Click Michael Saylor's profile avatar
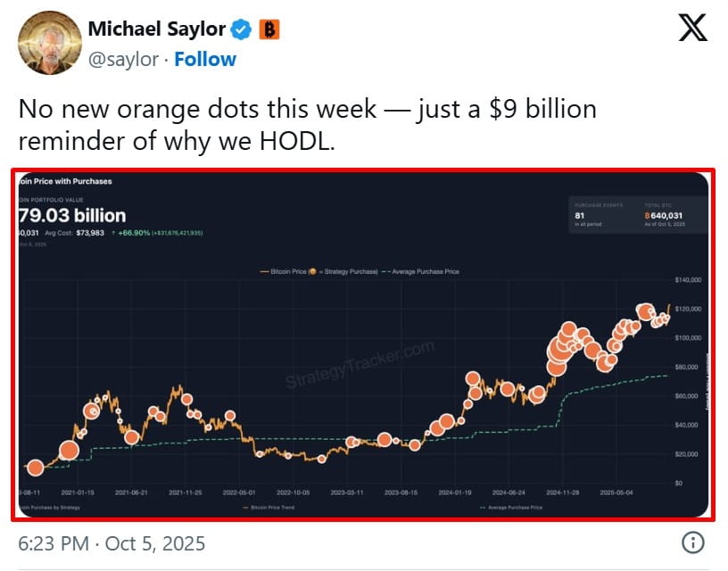The width and height of the screenshot is (728, 571). pos(42,41)
